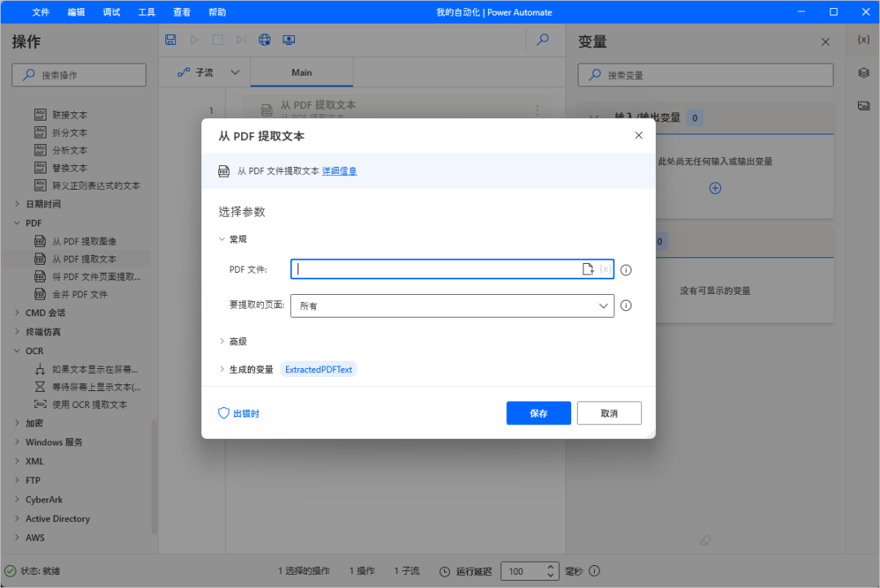Run the flow with play icon

(194, 40)
